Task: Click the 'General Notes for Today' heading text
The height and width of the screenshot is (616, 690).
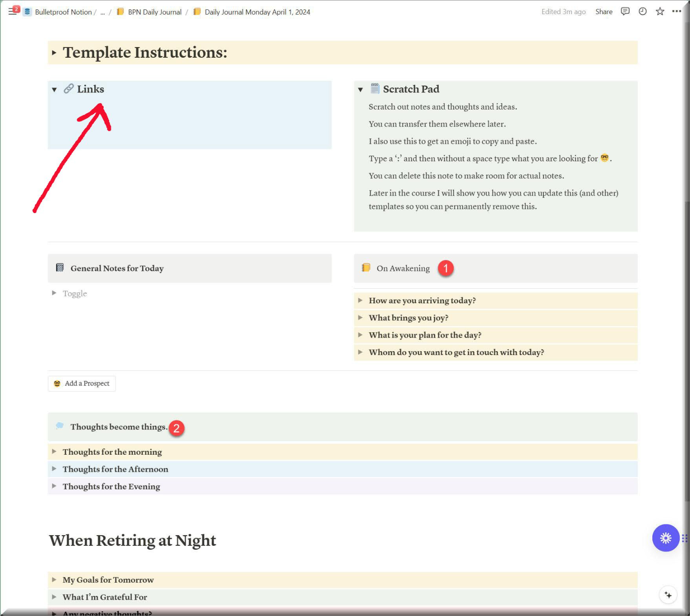Action: tap(117, 268)
